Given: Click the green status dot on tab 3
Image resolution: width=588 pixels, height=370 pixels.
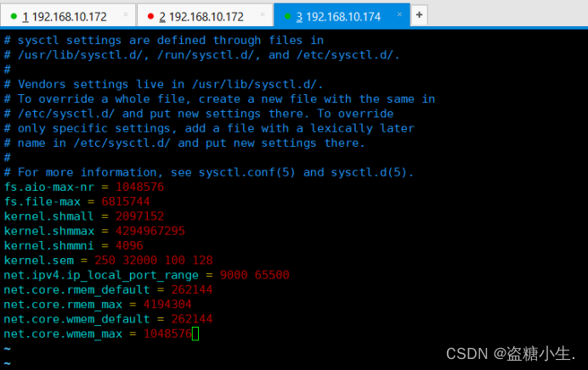Looking at the screenshot, I should point(288,16).
